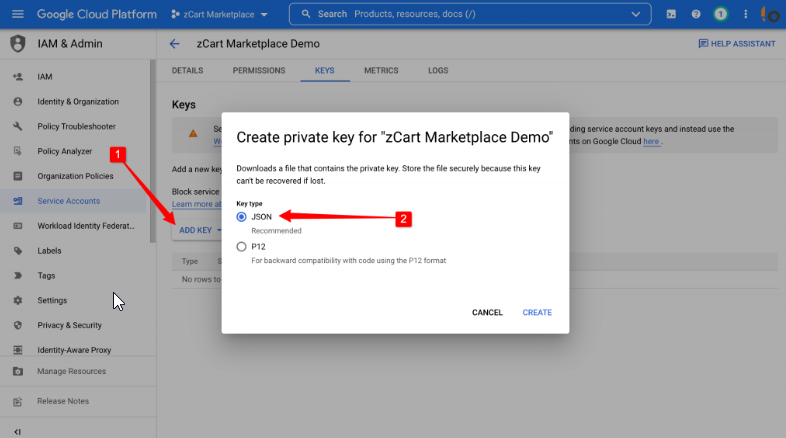Click the Create button in dialog

[x=537, y=313]
